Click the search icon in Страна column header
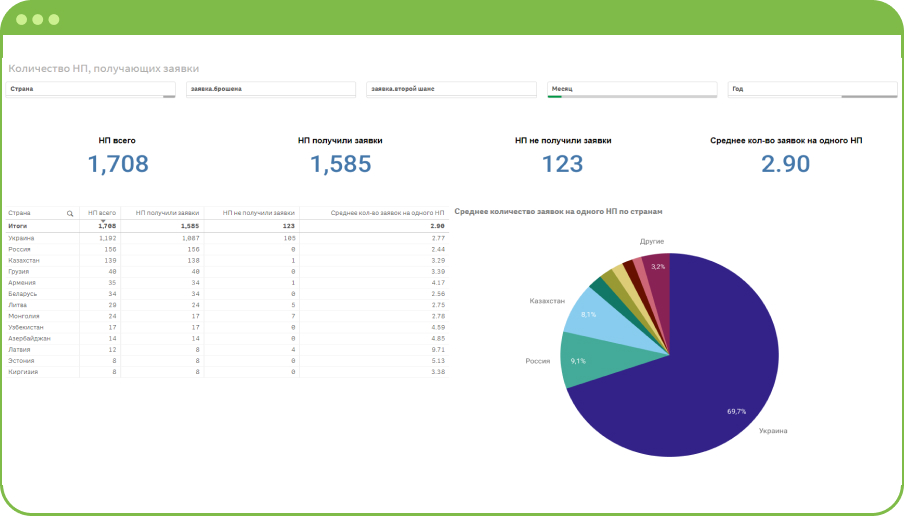 (x=70, y=213)
